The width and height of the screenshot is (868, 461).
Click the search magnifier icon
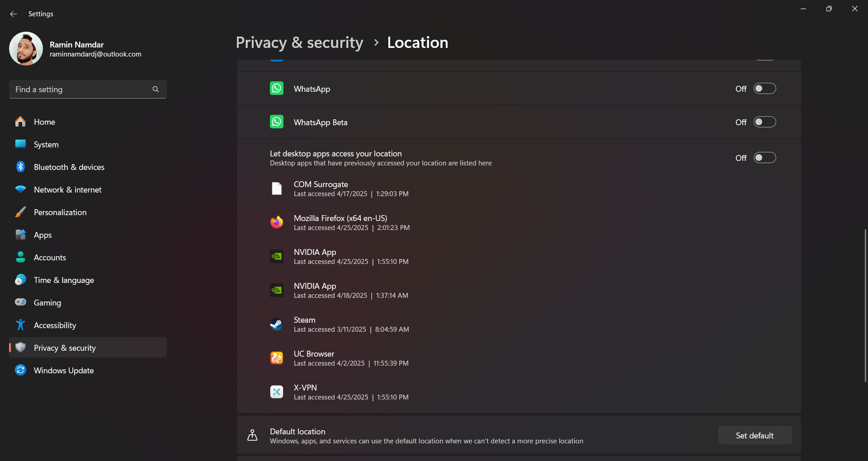156,89
